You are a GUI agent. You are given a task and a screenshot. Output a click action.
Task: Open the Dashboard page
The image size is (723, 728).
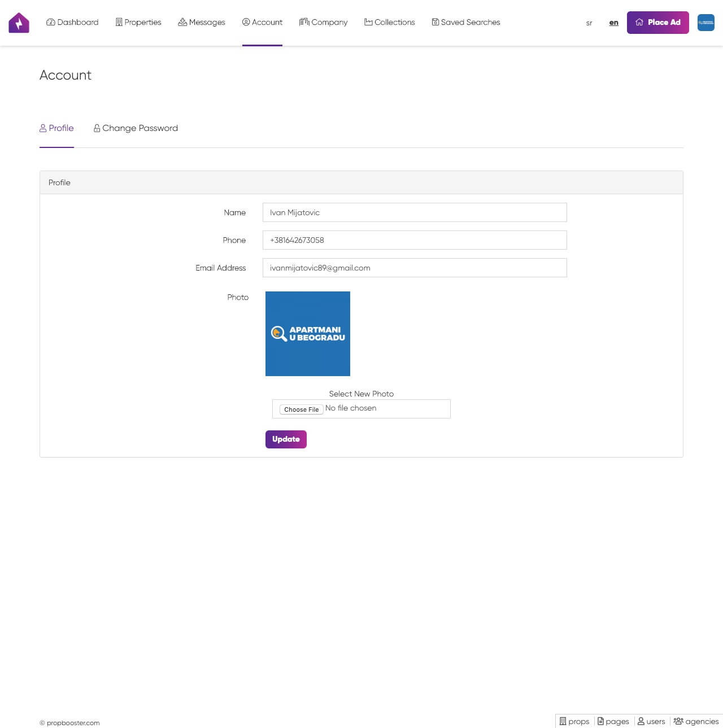click(72, 22)
